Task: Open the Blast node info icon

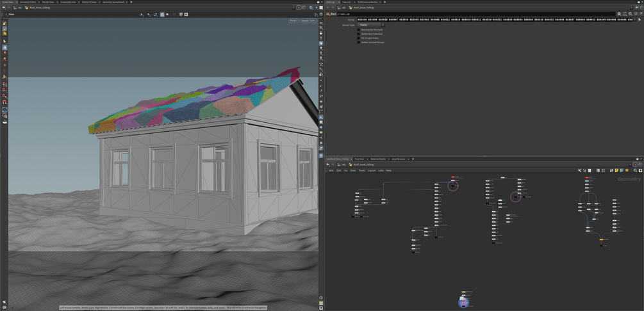Action: tap(636, 14)
